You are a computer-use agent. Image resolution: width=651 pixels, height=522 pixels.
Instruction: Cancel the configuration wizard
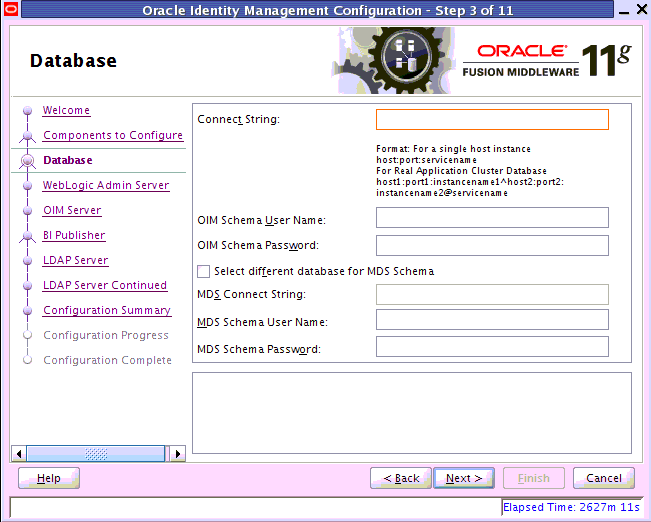(604, 478)
